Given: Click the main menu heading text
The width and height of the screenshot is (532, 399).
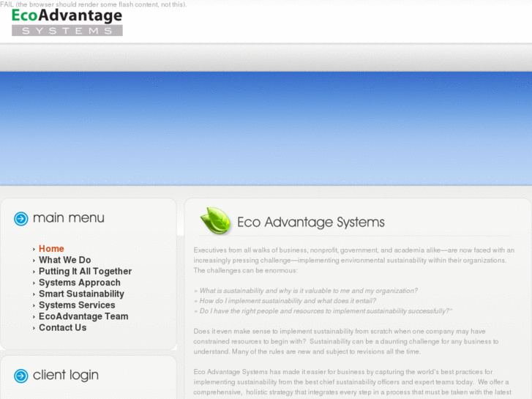Looking at the screenshot, I should click(69, 217).
